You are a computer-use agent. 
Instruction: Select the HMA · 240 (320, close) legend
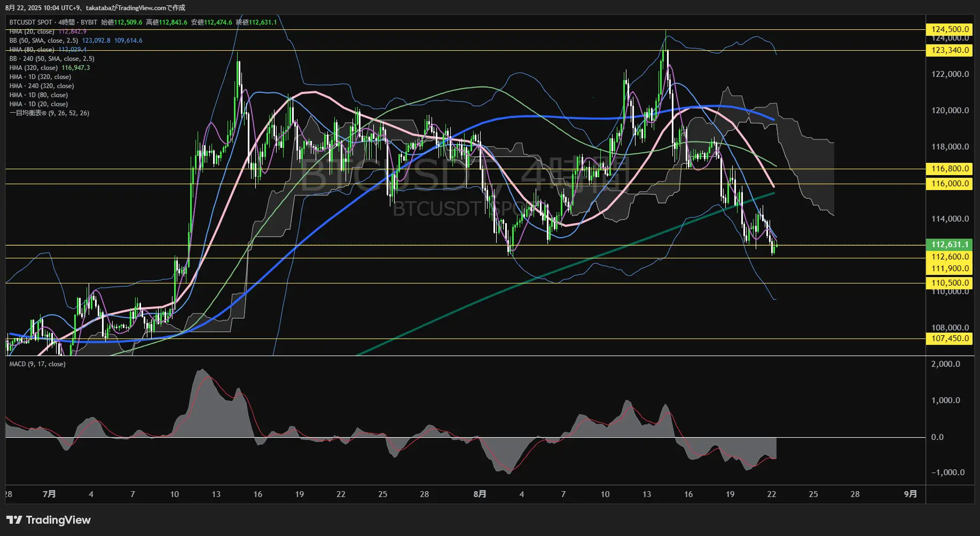point(42,86)
